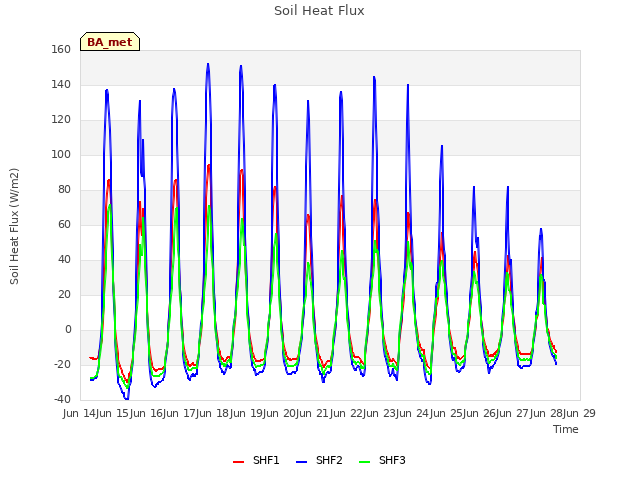The image size is (640, 480).
Task: Click the Jun 28 x-axis tick label
Action: pyautogui.click(x=548, y=413)
